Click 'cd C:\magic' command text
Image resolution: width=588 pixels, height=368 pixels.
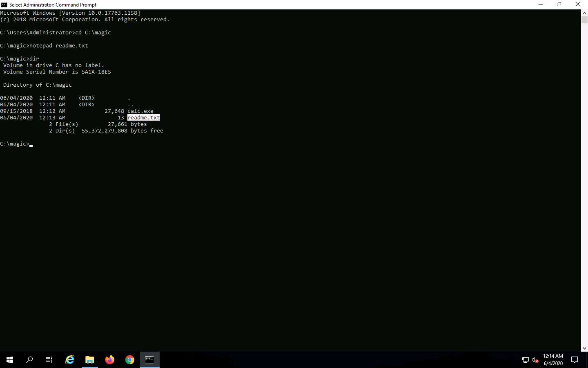pos(93,32)
